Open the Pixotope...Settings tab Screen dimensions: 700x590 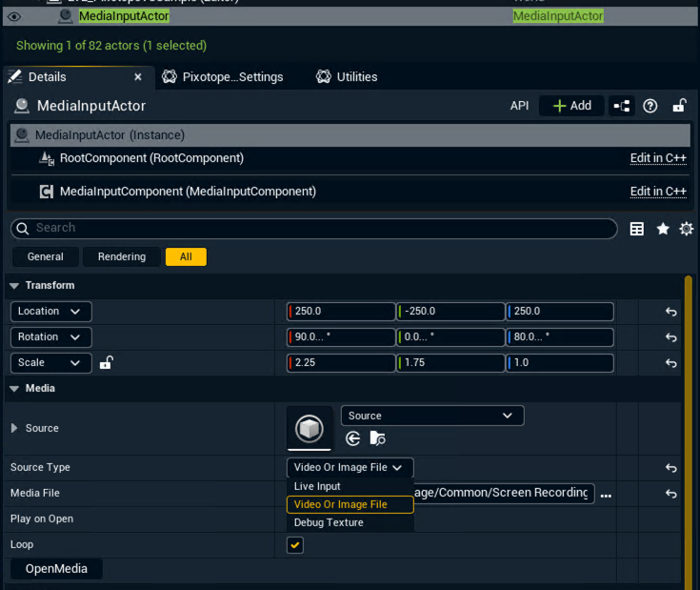(x=223, y=77)
